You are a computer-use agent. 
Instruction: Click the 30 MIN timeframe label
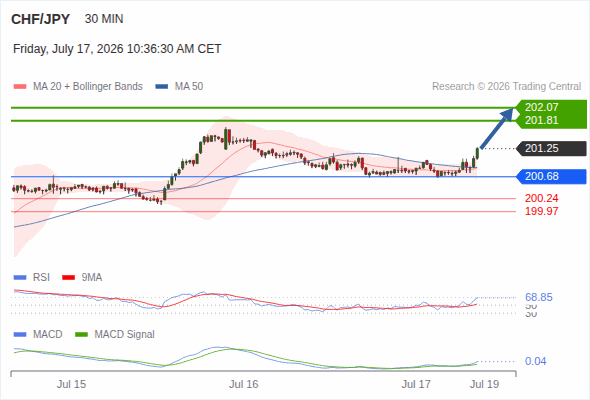tap(104, 19)
